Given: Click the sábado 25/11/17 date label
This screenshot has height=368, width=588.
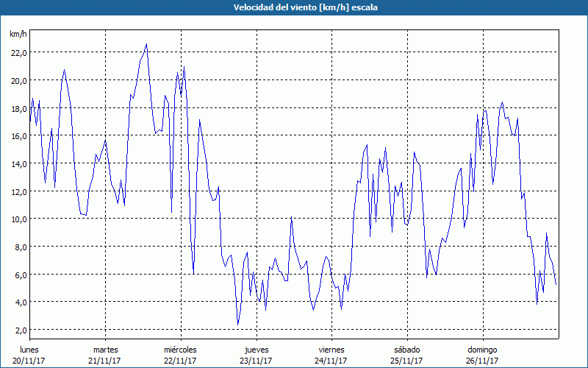Looking at the screenshot, I should (406, 355).
